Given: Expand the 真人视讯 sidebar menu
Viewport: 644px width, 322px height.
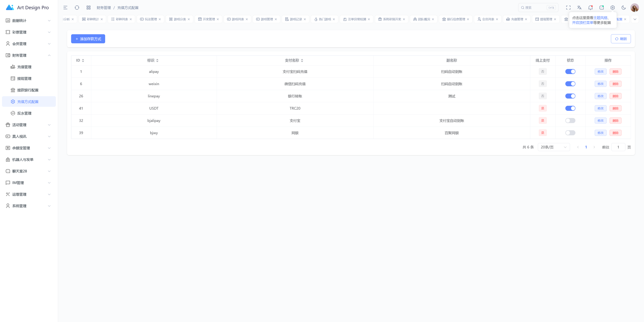Looking at the screenshot, I should click(29, 136).
